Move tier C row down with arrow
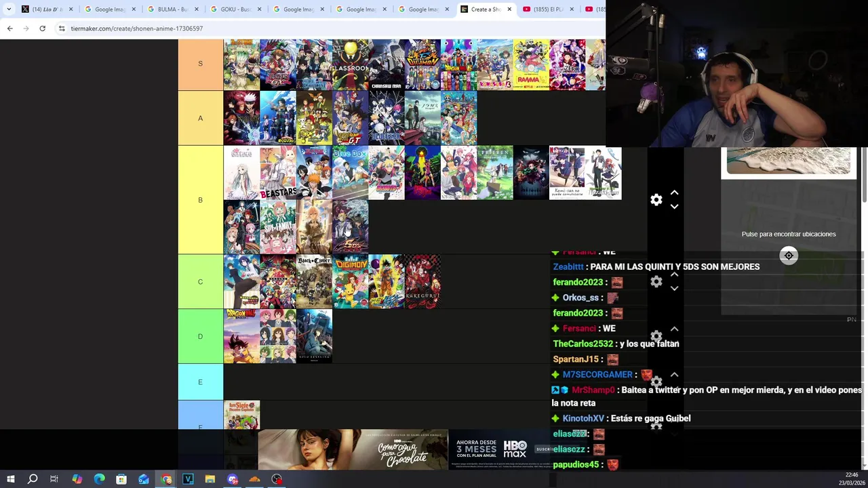The image size is (868, 488). tap(674, 289)
